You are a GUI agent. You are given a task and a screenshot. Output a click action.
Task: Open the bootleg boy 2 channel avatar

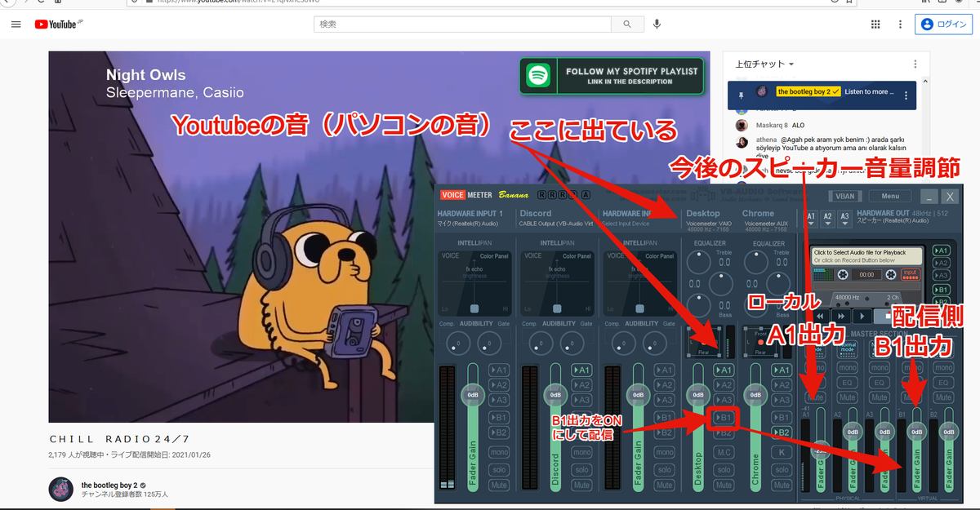click(60, 489)
